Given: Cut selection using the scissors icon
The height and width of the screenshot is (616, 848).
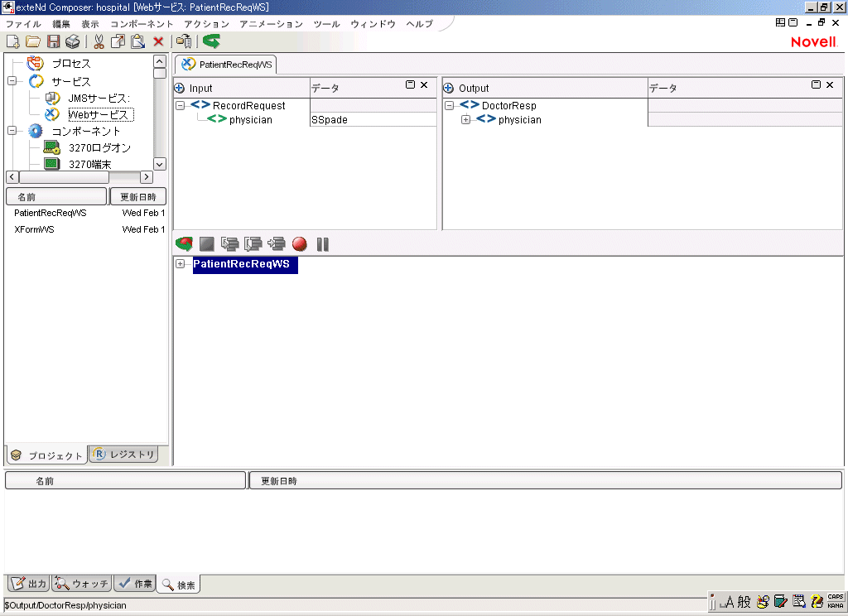Looking at the screenshot, I should point(99,41).
